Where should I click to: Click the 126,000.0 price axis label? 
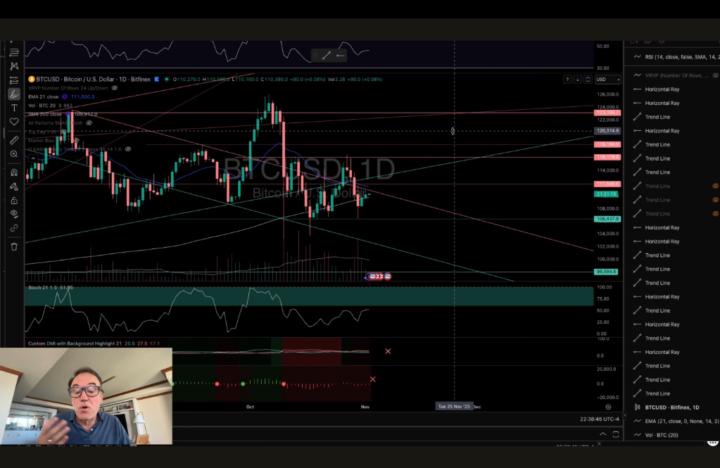[608, 94]
